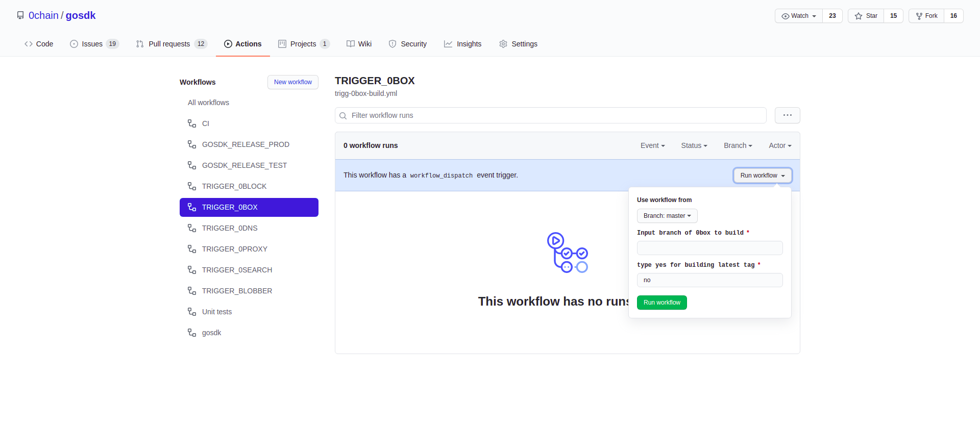The image size is (980, 426).
Task: Open the three-dots workflow options menu
Action: coord(787,115)
